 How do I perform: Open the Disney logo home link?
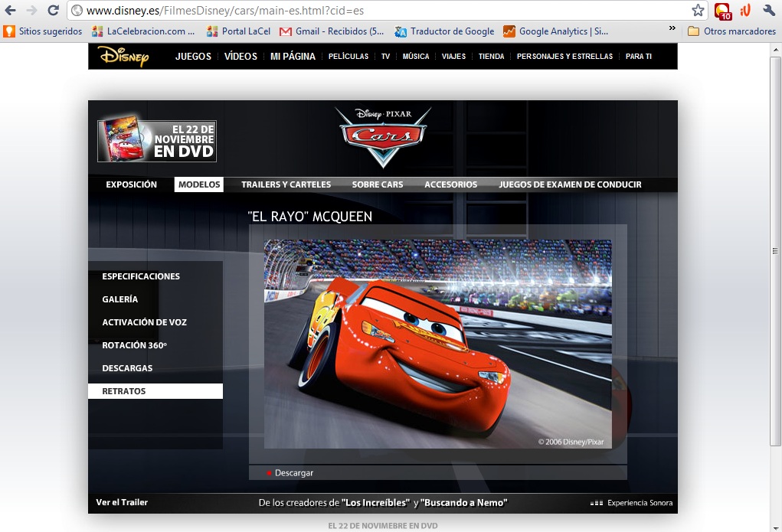click(x=124, y=57)
